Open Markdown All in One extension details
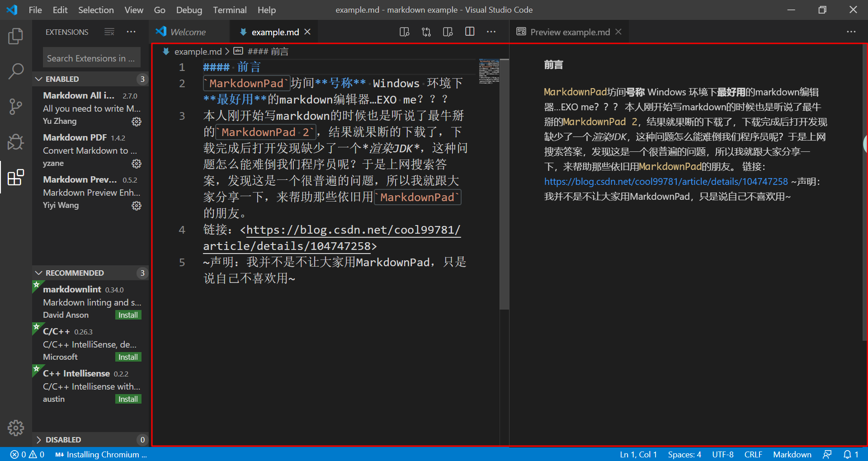 coord(90,108)
